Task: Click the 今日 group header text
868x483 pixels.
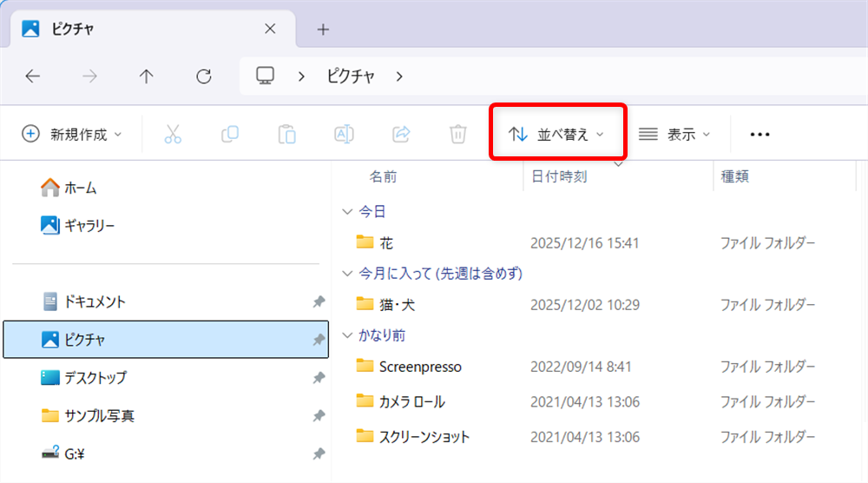Action: [x=372, y=212]
